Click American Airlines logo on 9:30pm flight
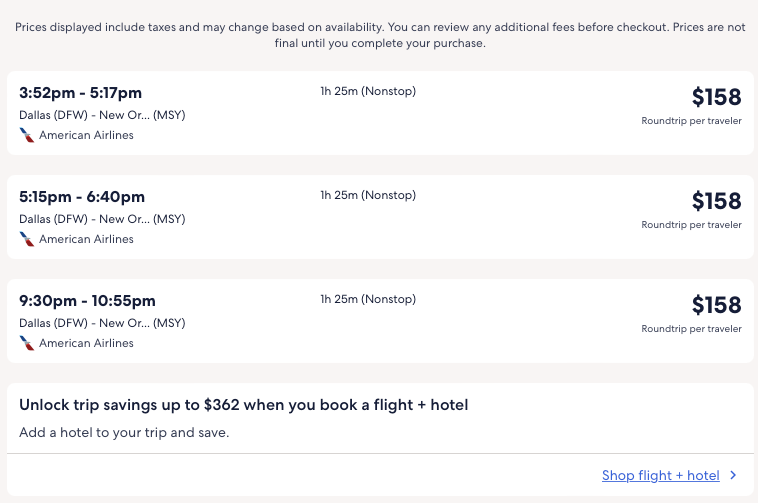The image size is (758, 503). (27, 343)
